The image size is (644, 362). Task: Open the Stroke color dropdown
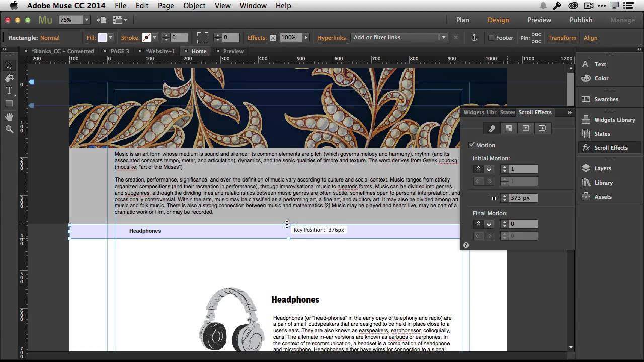point(154,38)
